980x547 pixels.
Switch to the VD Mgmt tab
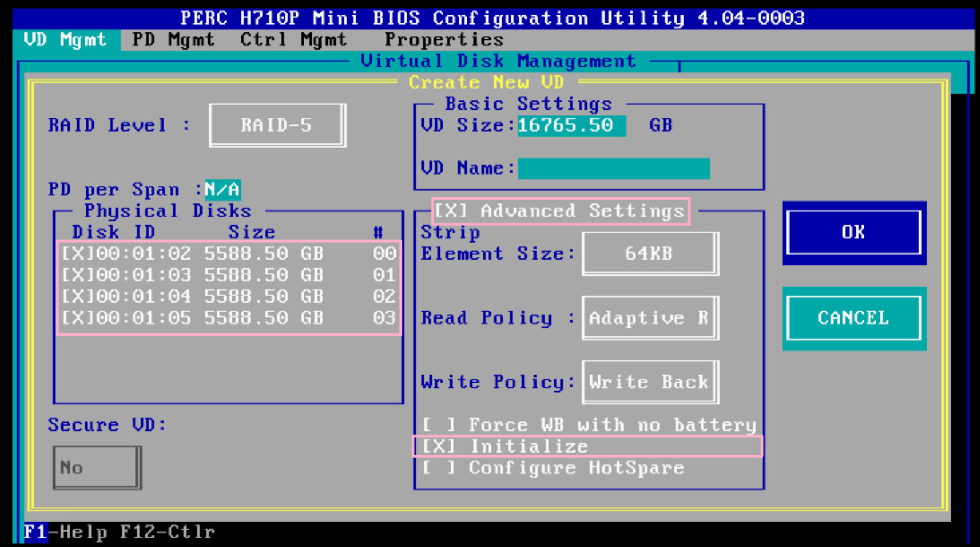pyautogui.click(x=65, y=40)
